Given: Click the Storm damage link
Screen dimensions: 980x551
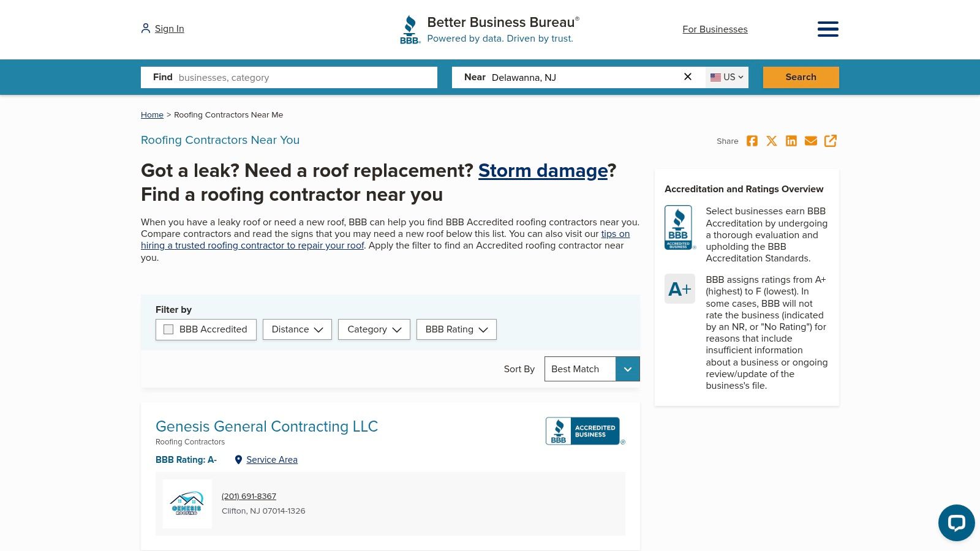Looking at the screenshot, I should pyautogui.click(x=543, y=171).
